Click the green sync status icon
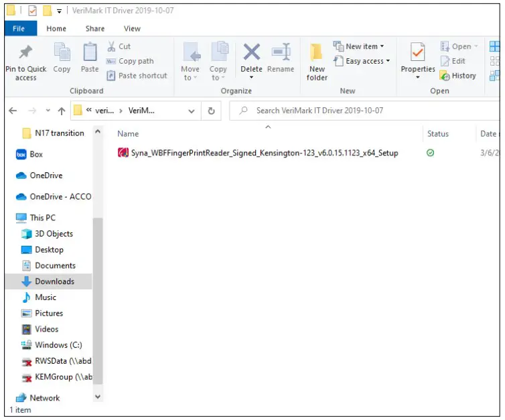 (x=430, y=153)
